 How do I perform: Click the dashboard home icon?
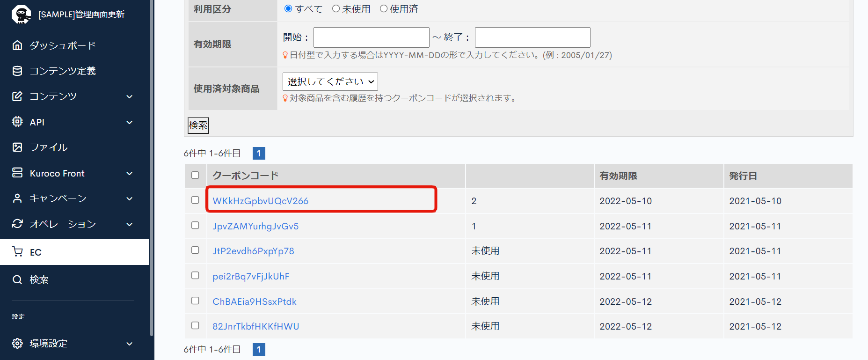pyautogui.click(x=17, y=45)
